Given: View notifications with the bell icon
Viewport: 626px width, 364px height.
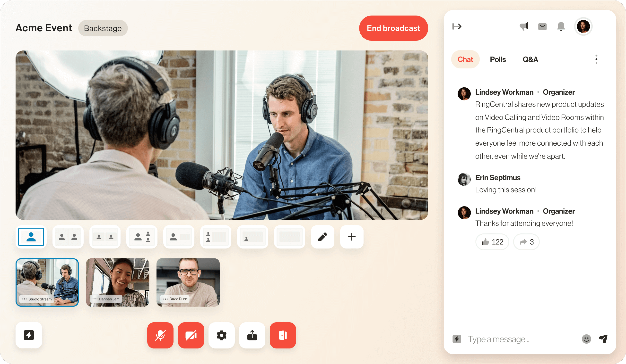Looking at the screenshot, I should pyautogui.click(x=561, y=26).
